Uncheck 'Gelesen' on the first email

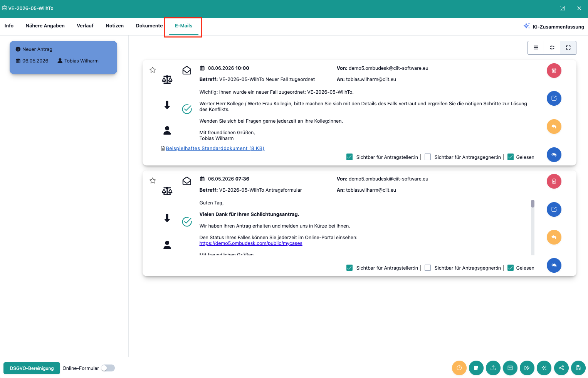coord(511,157)
